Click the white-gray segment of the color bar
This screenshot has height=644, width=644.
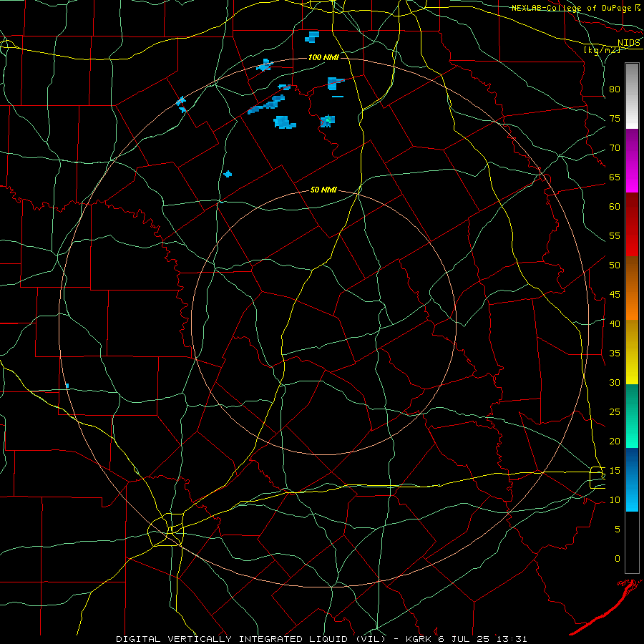[x=632, y=96]
